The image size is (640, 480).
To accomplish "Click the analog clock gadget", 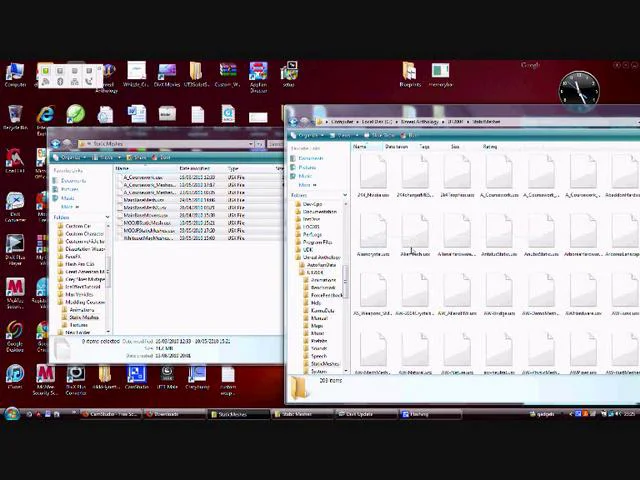I will (579, 91).
